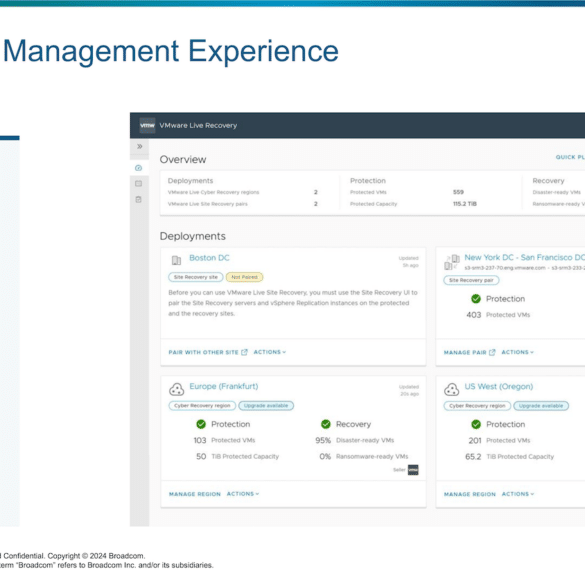Click '50' TiB Protected Capacity value
The height and width of the screenshot is (585, 585).
coord(201,456)
